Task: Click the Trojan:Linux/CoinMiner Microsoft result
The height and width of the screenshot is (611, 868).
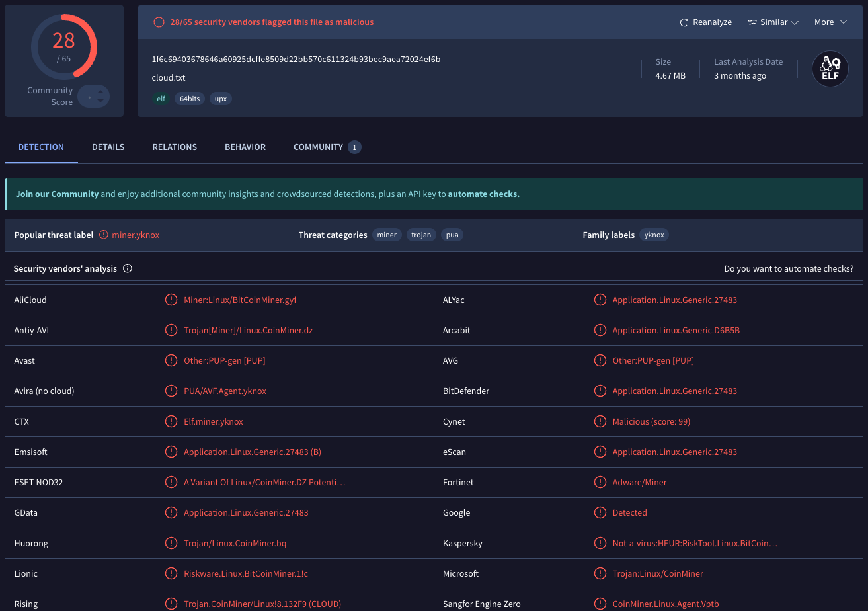Action: pyautogui.click(x=658, y=573)
